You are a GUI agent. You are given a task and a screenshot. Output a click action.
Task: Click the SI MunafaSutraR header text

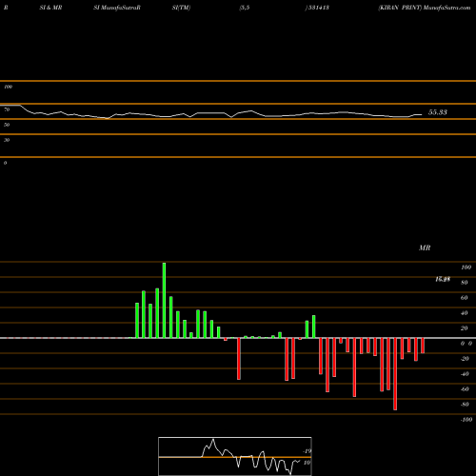[117, 8]
